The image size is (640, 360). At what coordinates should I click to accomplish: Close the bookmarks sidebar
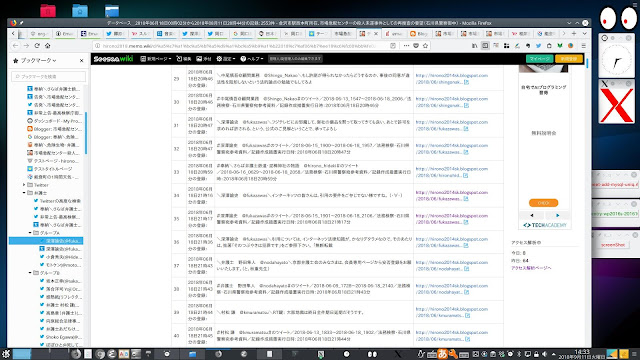pyautogui.click(x=82, y=60)
